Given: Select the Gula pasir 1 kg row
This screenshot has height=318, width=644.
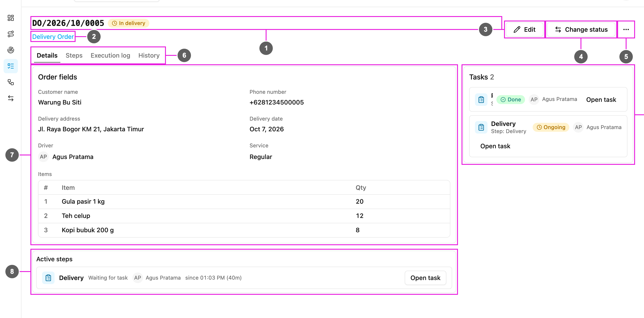Looking at the screenshot, I should [x=244, y=202].
